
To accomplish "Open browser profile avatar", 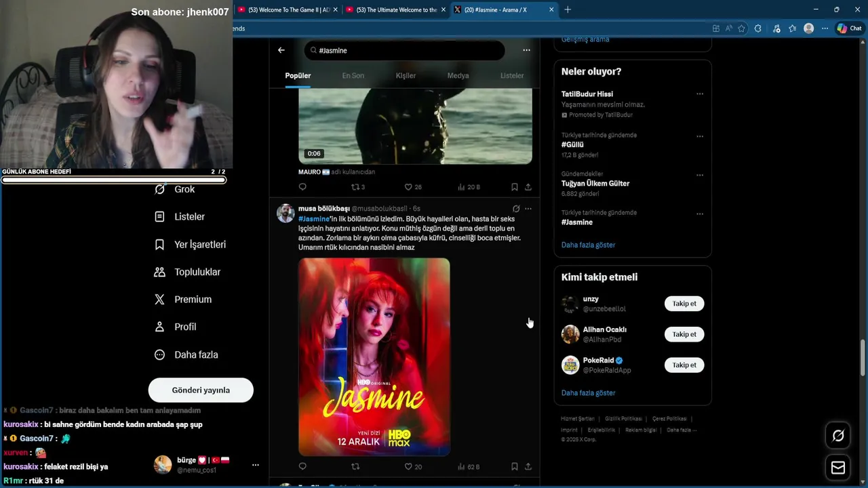I will [808, 28].
